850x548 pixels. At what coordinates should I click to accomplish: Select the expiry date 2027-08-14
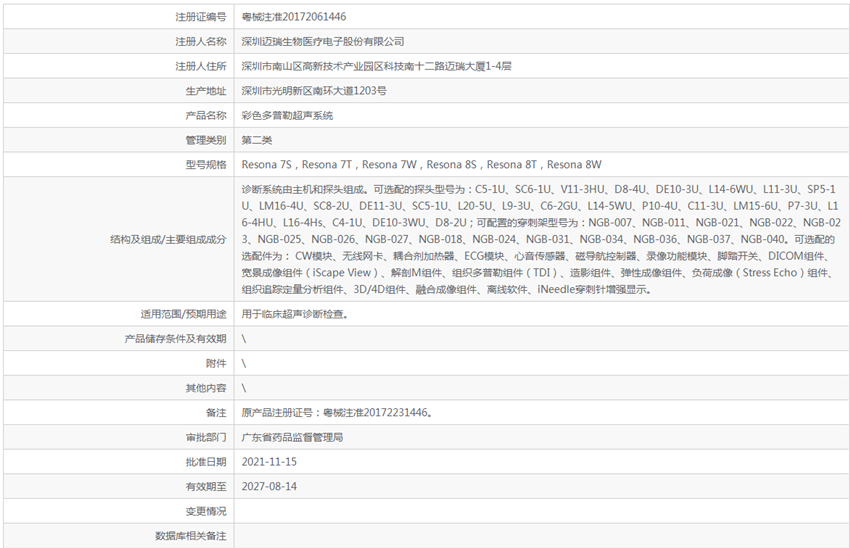point(269,487)
